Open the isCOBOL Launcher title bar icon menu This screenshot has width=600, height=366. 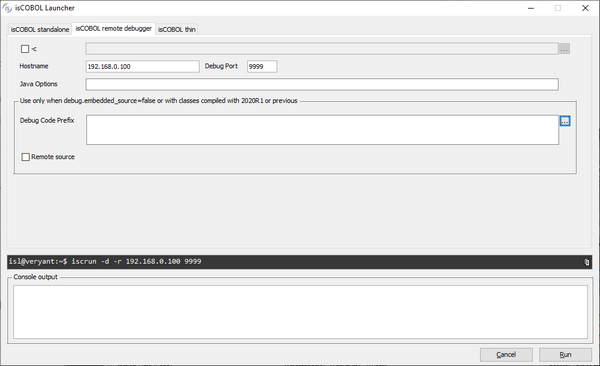(7, 8)
